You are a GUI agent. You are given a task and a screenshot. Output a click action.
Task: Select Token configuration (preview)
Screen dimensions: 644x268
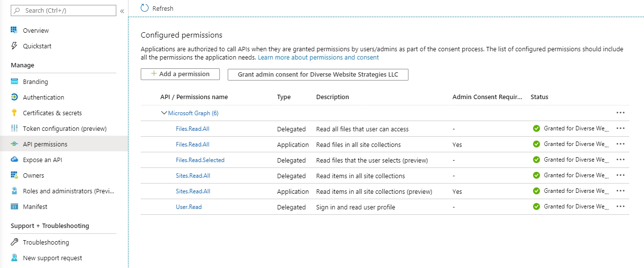(64, 128)
